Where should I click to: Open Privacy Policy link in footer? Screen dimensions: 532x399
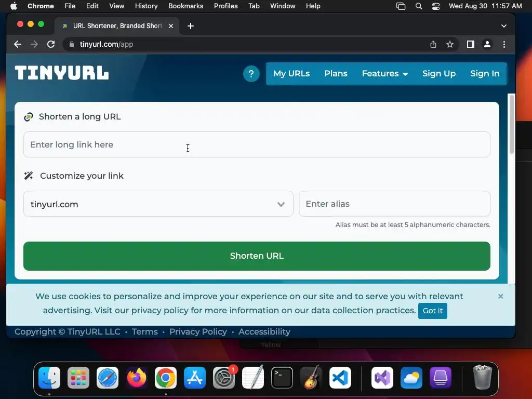coord(198,331)
